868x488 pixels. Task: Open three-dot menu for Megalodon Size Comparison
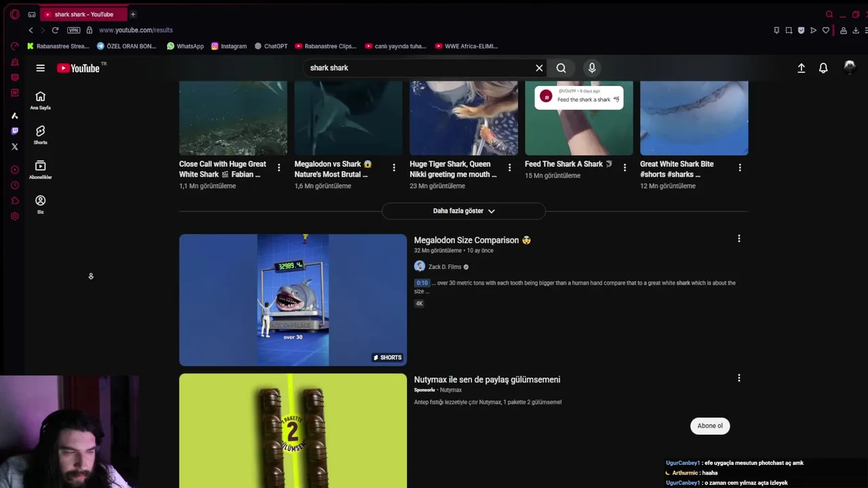[x=739, y=239]
